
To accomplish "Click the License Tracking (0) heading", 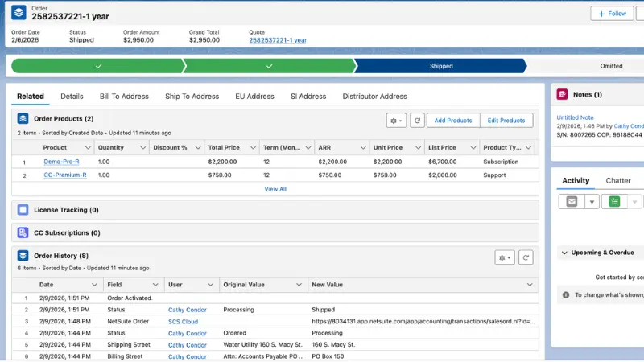I will [66, 210].
